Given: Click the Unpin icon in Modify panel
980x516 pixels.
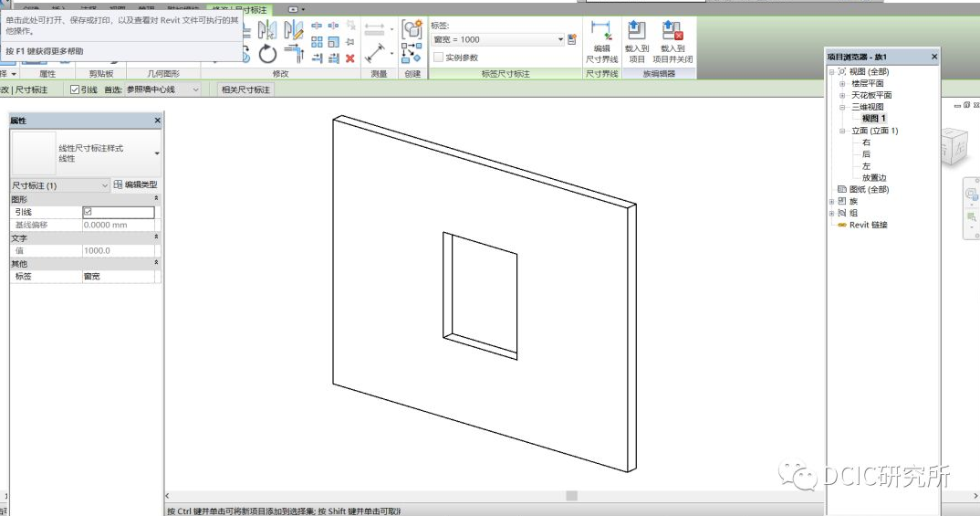Looking at the screenshot, I should click(x=351, y=25).
